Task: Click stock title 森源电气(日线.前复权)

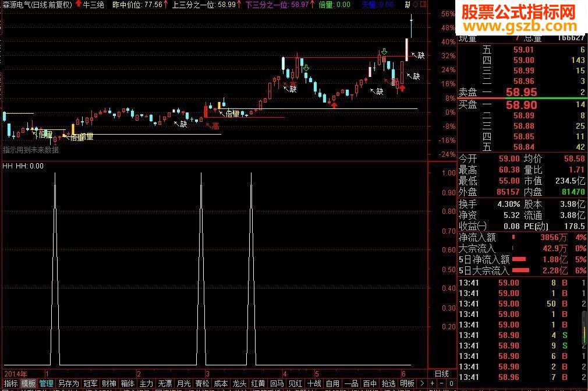Action: point(37,5)
